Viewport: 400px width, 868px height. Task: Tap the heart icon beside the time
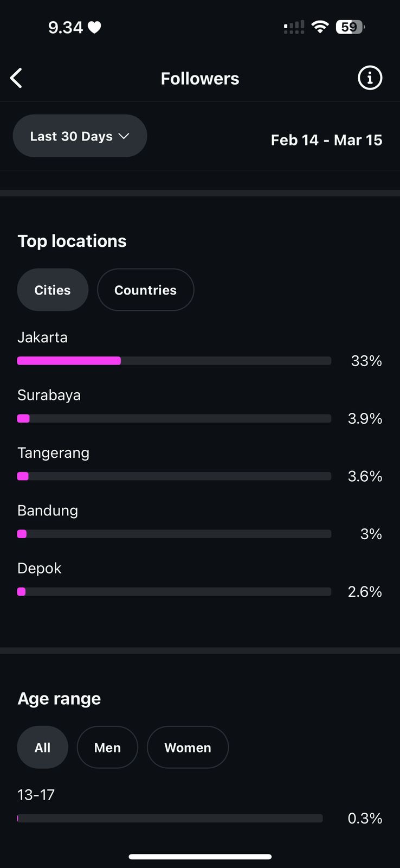pos(94,27)
